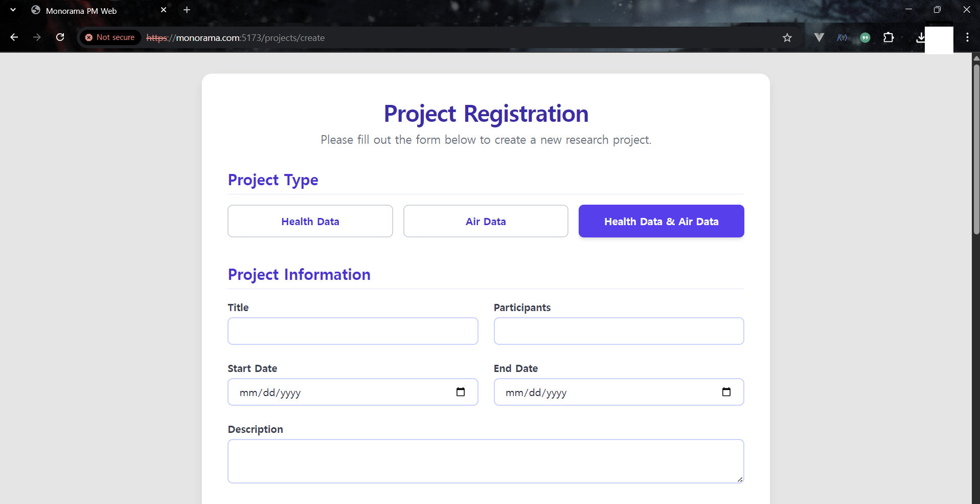Focus the End Date field
Viewport: 980px width, 504px height.
619,392
